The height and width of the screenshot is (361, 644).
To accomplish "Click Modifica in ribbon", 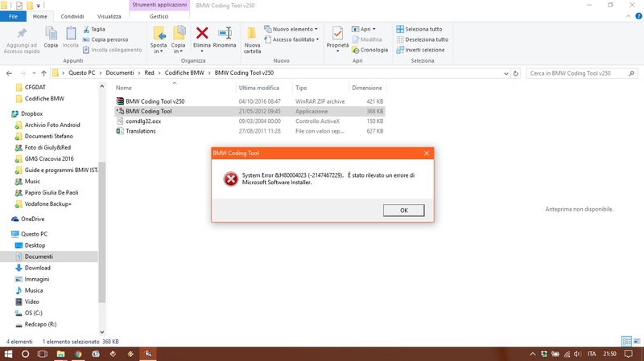I will click(367, 39).
